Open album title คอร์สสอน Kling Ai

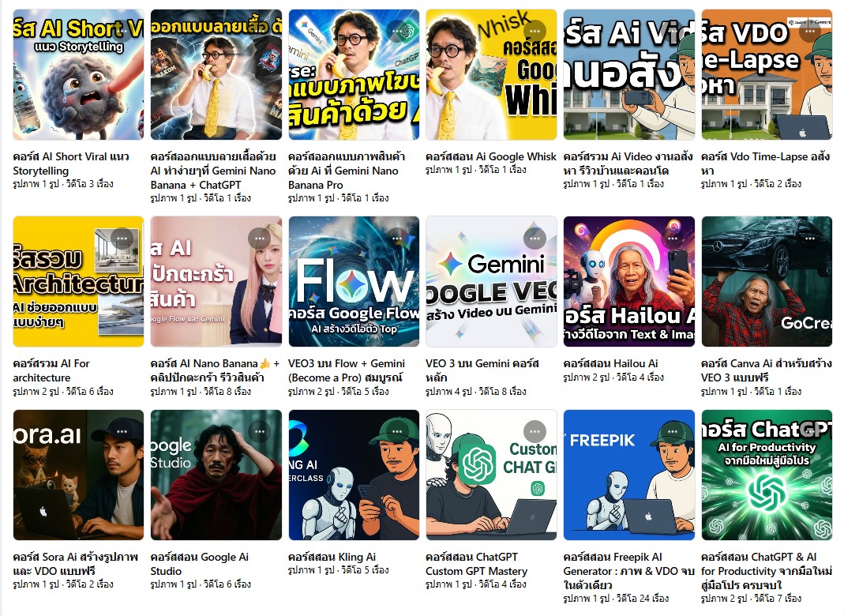pos(332,557)
